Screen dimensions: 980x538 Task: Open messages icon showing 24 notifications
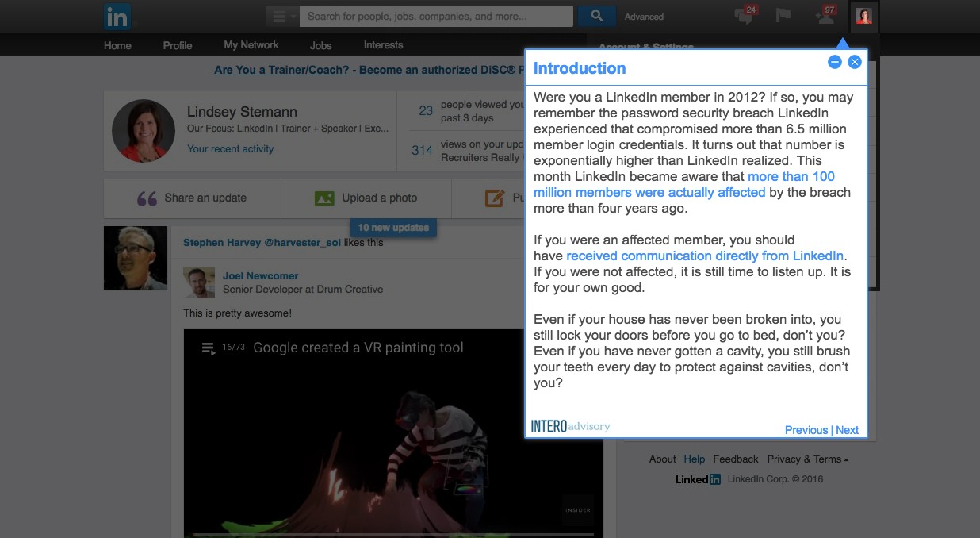click(x=745, y=16)
